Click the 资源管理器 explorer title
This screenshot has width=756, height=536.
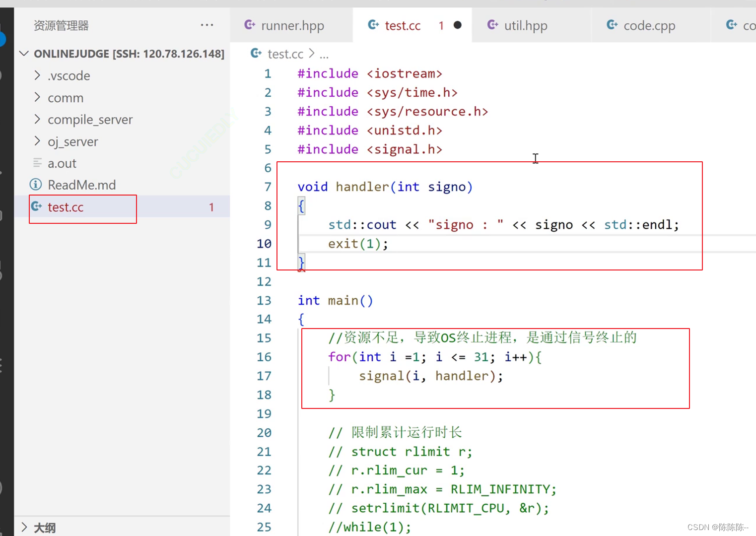(61, 25)
